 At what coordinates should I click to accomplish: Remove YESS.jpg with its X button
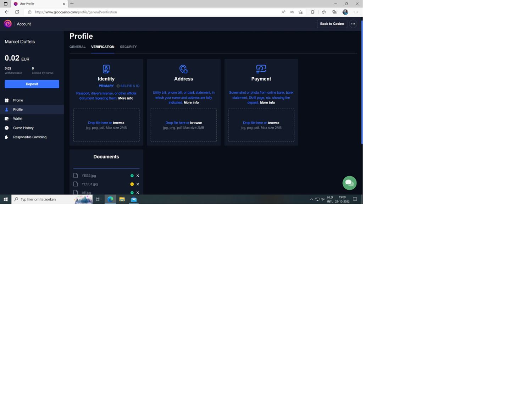coord(138,176)
